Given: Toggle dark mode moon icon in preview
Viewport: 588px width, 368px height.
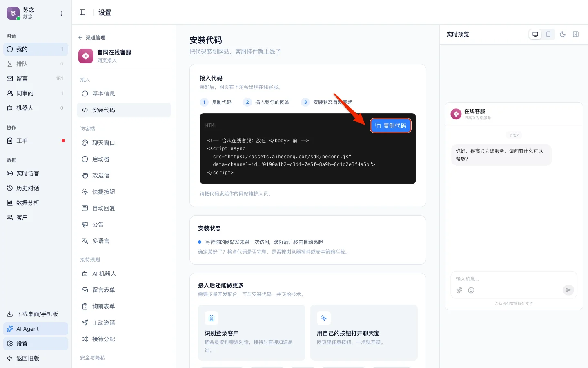Looking at the screenshot, I should tap(563, 34).
